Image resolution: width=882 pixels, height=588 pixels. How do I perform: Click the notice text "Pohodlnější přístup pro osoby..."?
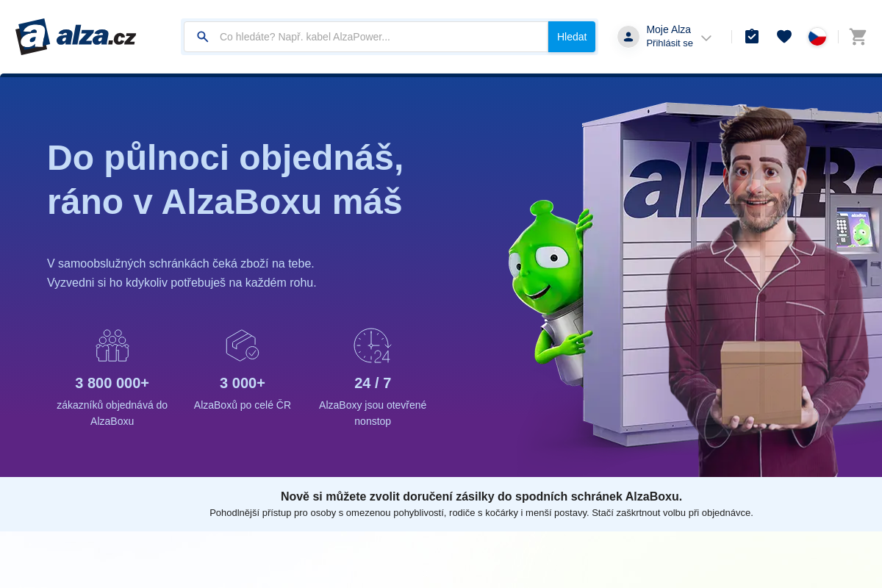(481, 512)
